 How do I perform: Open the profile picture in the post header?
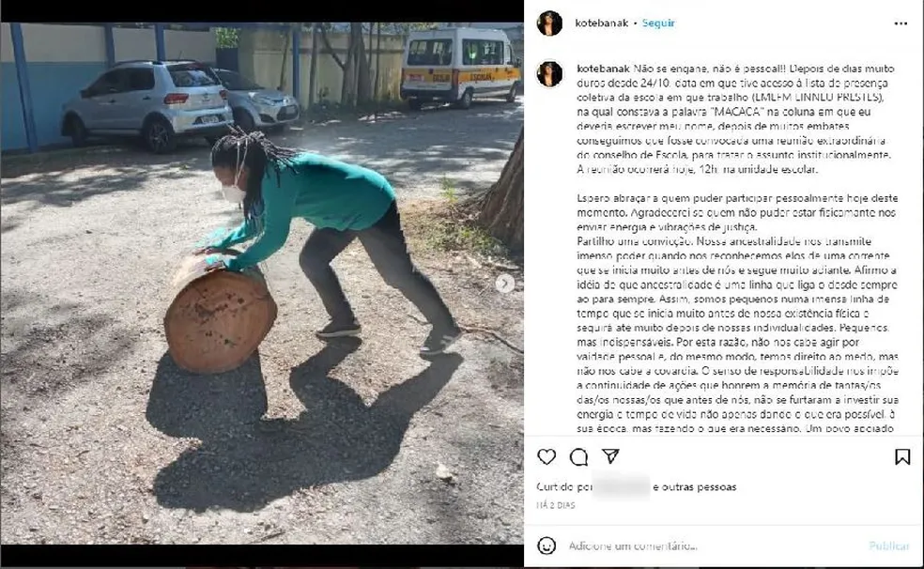[x=549, y=23]
